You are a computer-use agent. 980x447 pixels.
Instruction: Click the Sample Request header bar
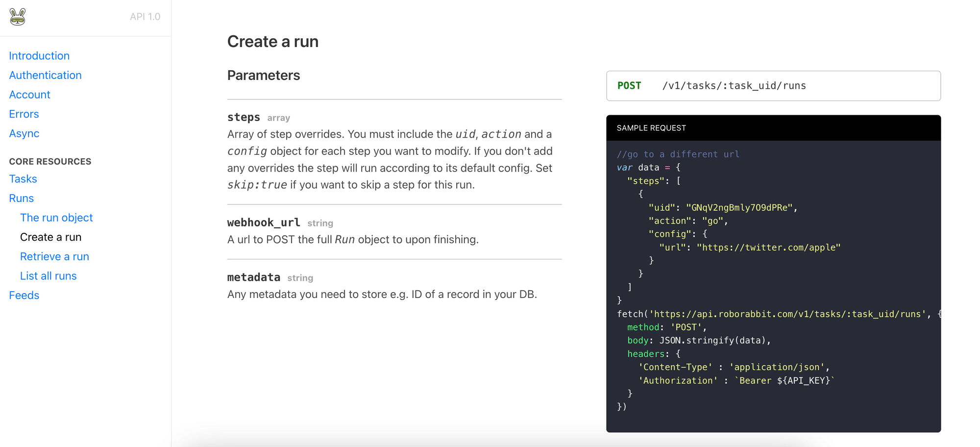[x=773, y=128]
